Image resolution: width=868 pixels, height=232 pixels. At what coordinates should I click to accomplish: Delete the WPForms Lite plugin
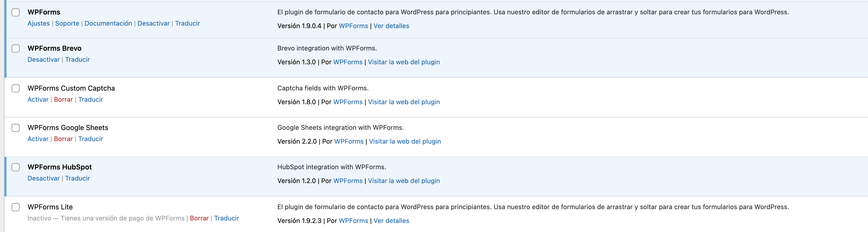[199, 218]
